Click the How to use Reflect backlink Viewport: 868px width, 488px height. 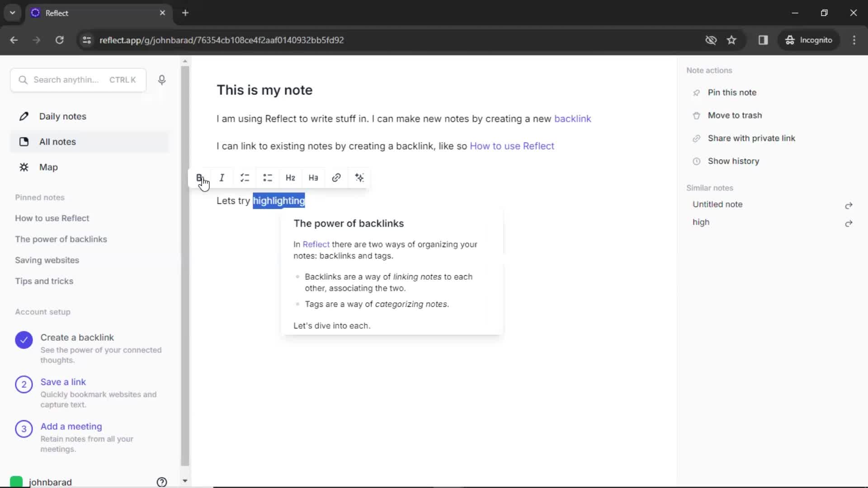click(511, 145)
